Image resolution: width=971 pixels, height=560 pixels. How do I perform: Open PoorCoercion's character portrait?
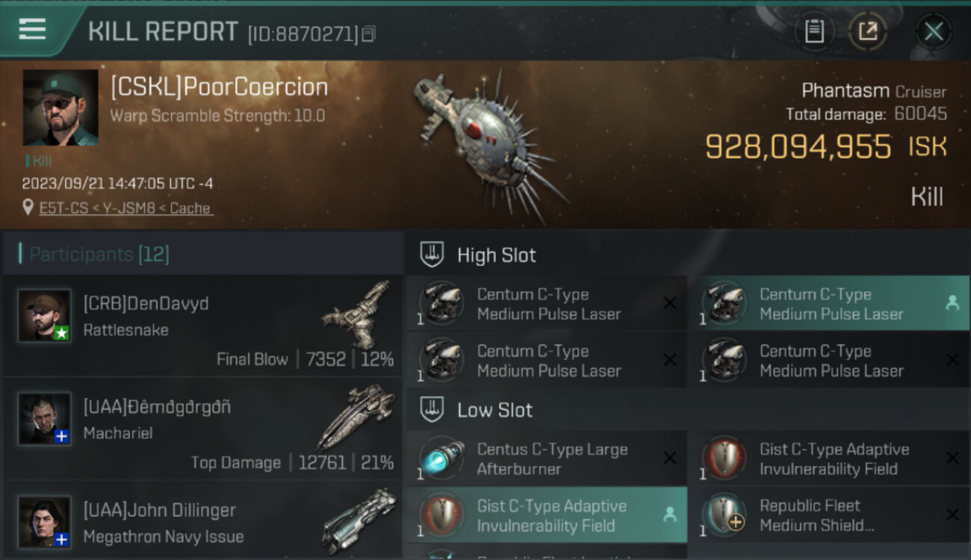point(61,108)
